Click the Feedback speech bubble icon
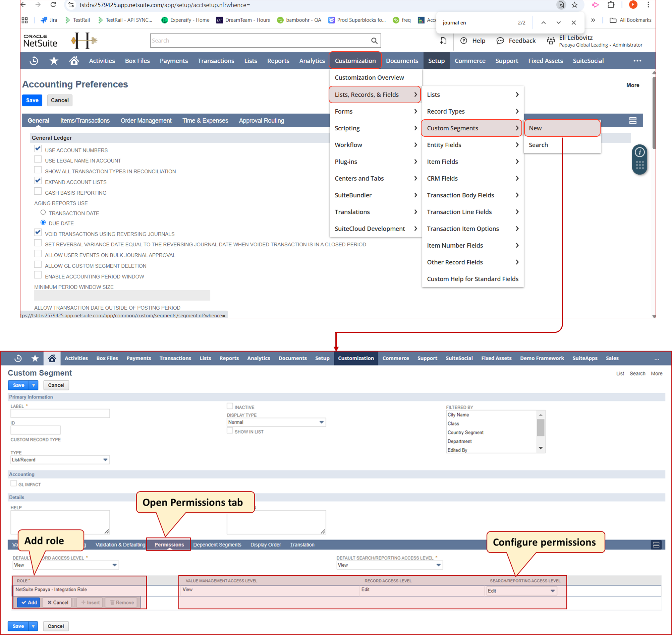 point(500,41)
